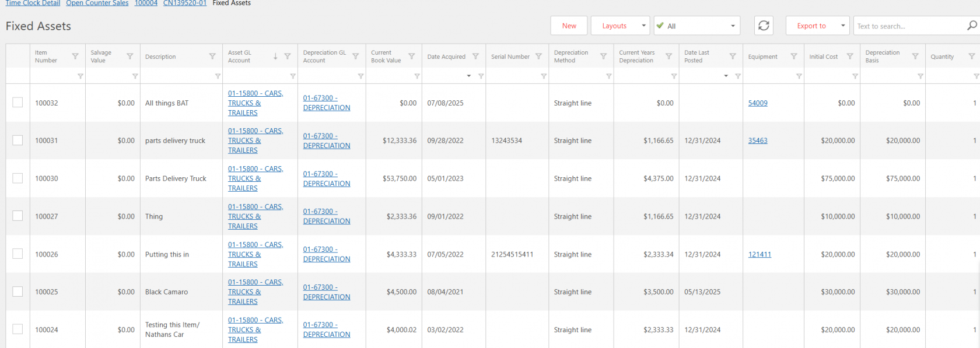Click filter-row funnel under Initial Cost column
This screenshot has height=348, width=980.
(855, 76)
